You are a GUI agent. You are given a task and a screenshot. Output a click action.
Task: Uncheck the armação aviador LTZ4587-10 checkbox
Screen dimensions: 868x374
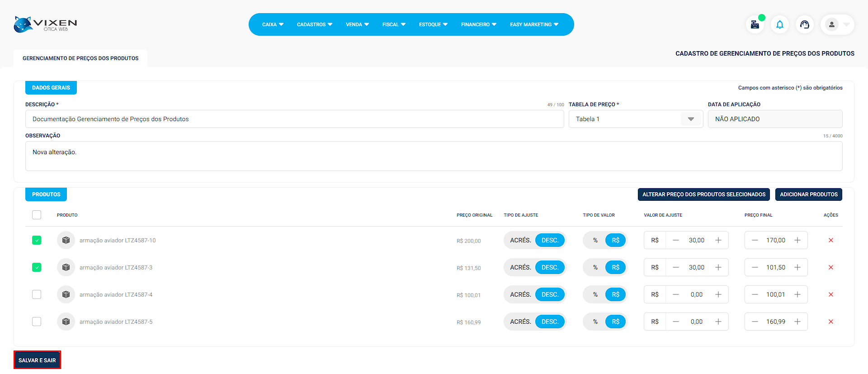37,240
